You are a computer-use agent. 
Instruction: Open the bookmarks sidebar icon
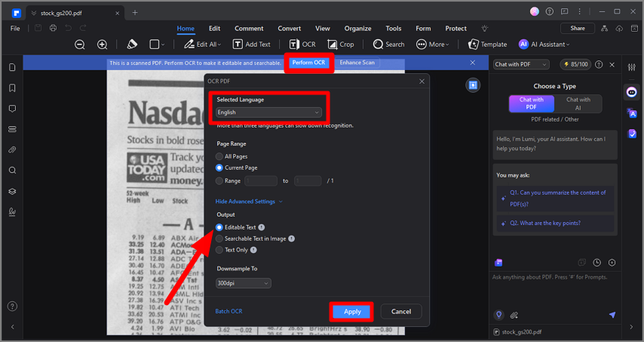[12, 88]
